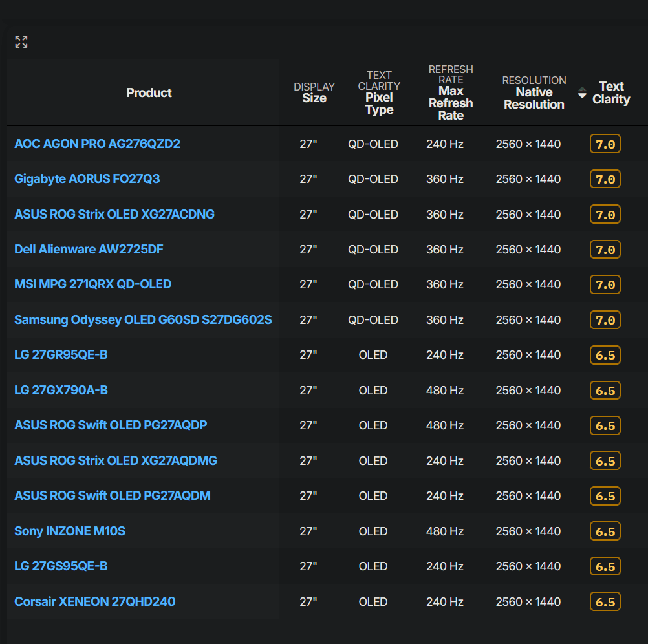
Task: Click 6.5 score for Sony INZONE M10S
Action: click(605, 531)
